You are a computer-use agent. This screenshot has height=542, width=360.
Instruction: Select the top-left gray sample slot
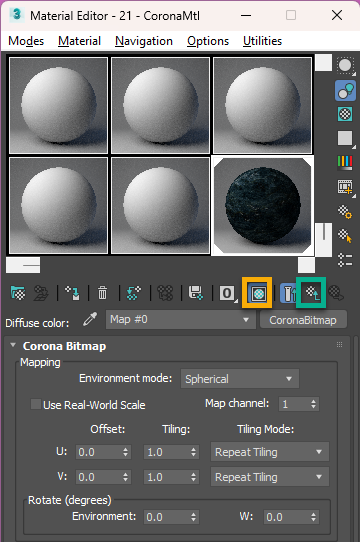(58, 105)
